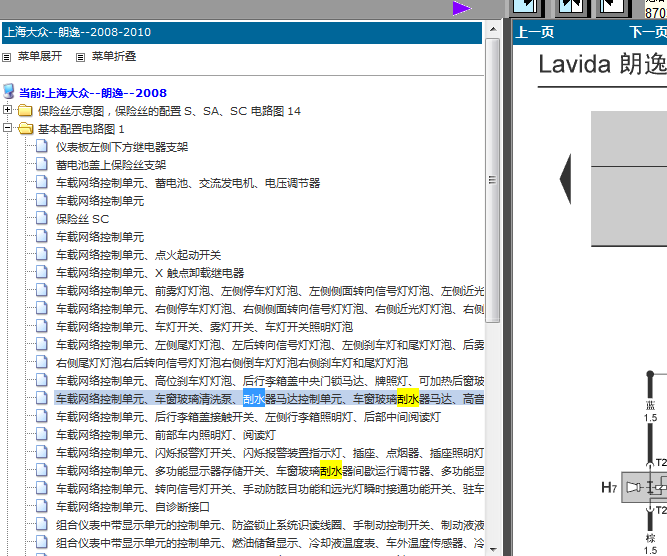Open 右侧停车灯灯泡、右侧侧面转向信号灯 entry

point(270,309)
